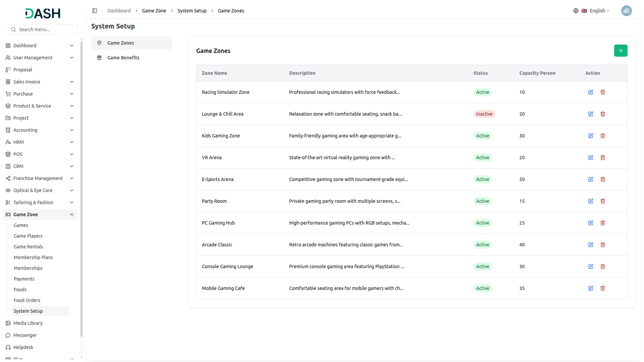Viewport: 644px width, 362px height.
Task: Open the user avatar profile menu
Action: coord(626,11)
